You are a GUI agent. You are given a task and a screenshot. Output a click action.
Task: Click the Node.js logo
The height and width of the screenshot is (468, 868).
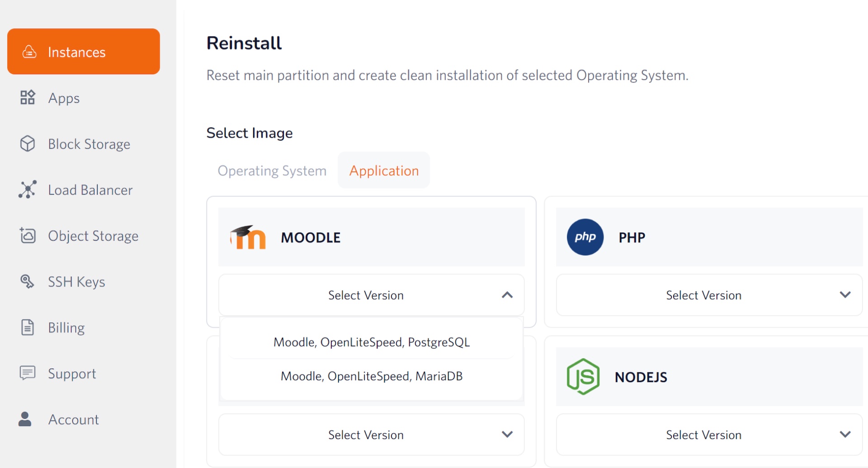[x=583, y=377]
